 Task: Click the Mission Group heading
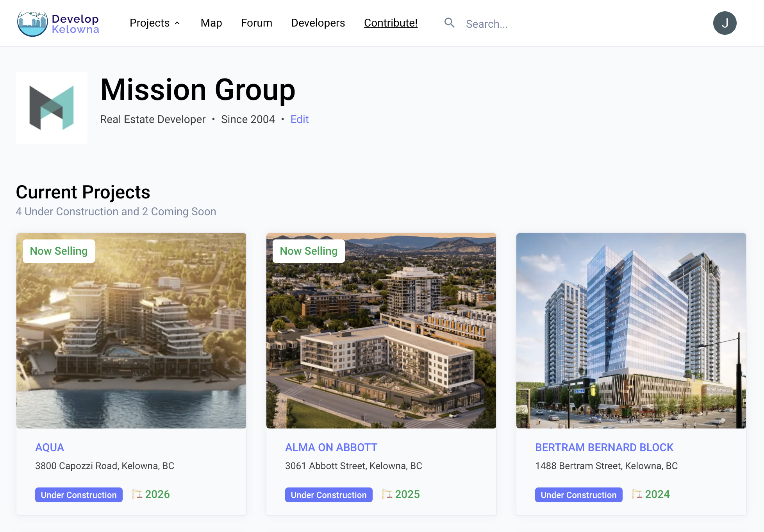[x=198, y=90]
